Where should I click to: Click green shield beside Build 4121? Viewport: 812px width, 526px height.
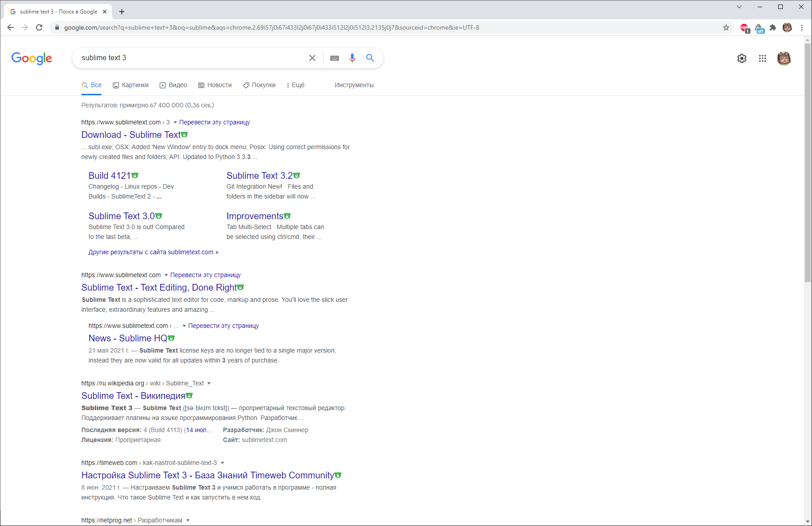coord(135,175)
